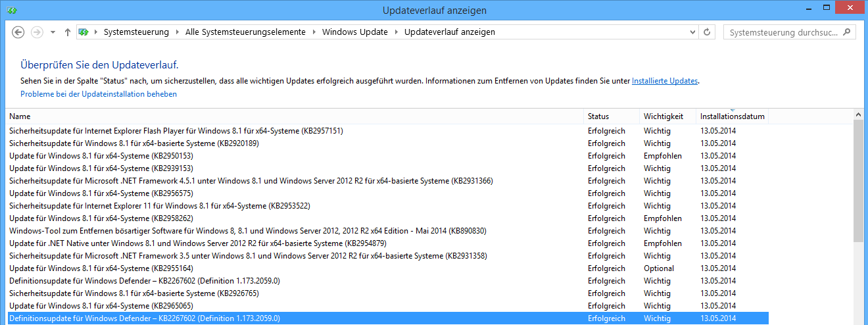Select Update KB2939153 row

[x=387, y=168]
